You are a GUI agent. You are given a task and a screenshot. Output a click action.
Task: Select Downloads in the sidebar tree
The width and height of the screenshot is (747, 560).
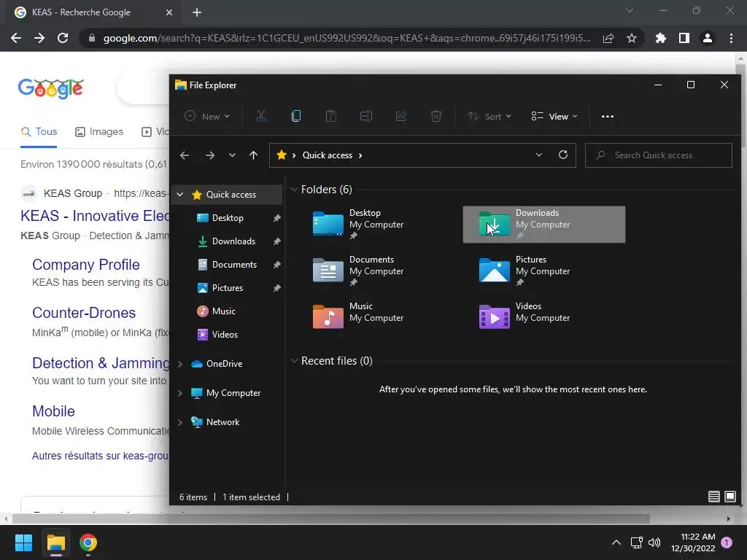click(x=233, y=241)
